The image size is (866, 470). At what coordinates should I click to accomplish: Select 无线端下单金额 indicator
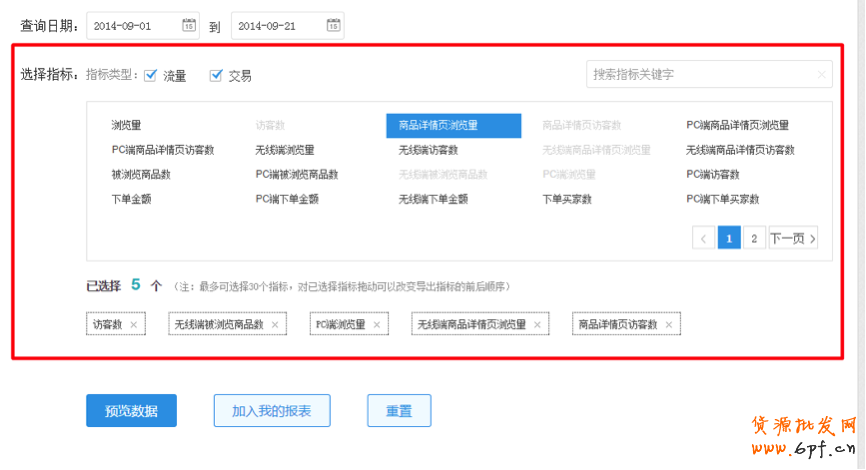point(433,199)
